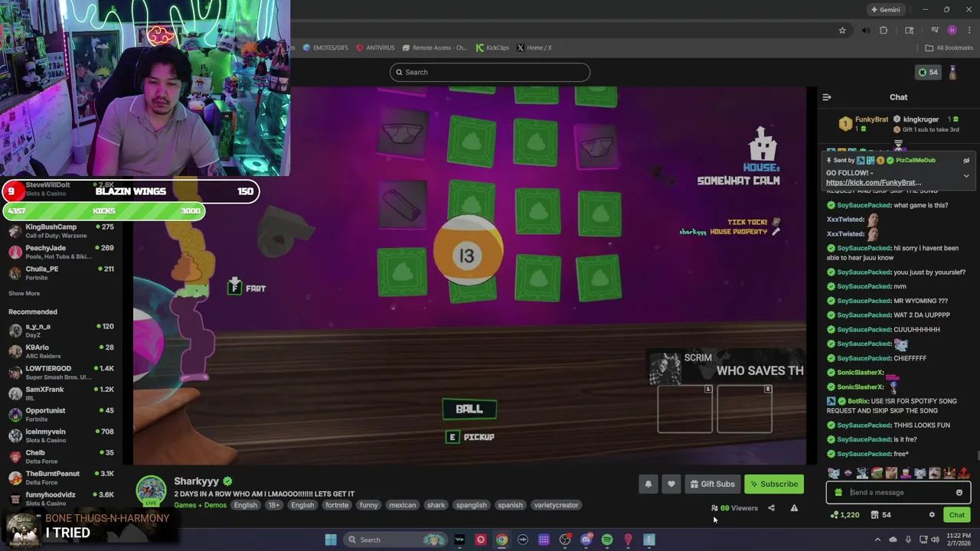Open s_y_n_a recommended channel
Image resolution: width=980 pixels, height=551 pixels.
pyautogui.click(x=61, y=331)
